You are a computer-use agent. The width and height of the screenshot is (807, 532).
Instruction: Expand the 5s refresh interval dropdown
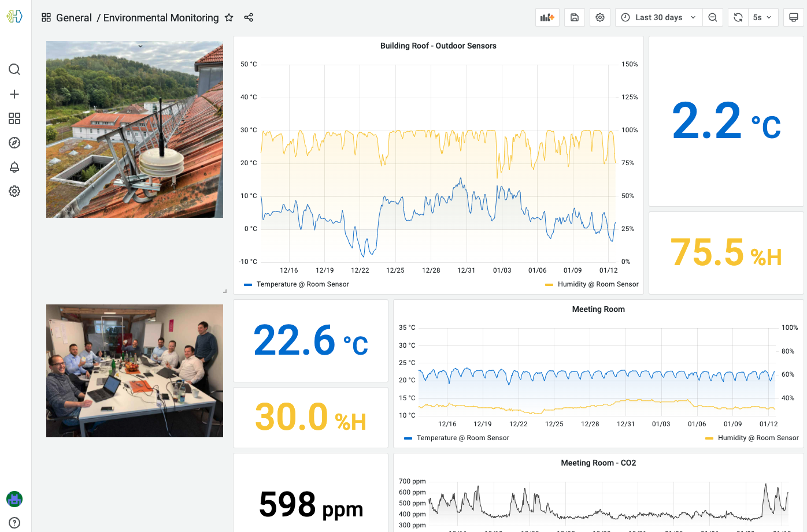[x=763, y=17]
